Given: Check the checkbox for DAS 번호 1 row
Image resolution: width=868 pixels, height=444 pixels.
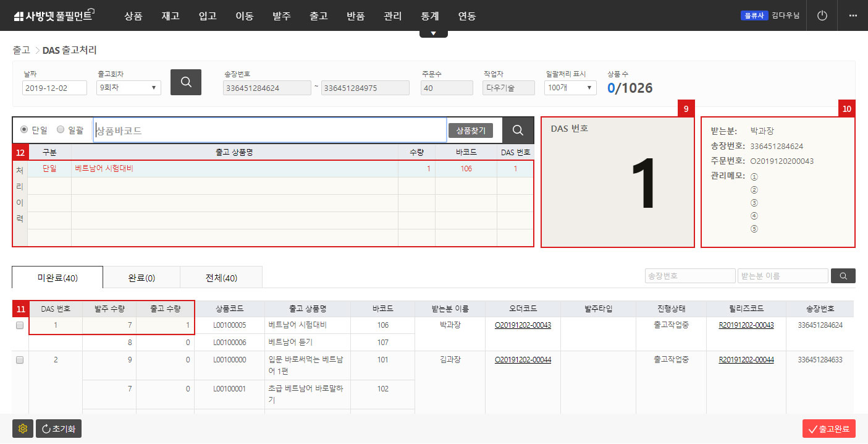Looking at the screenshot, I should (x=19, y=325).
